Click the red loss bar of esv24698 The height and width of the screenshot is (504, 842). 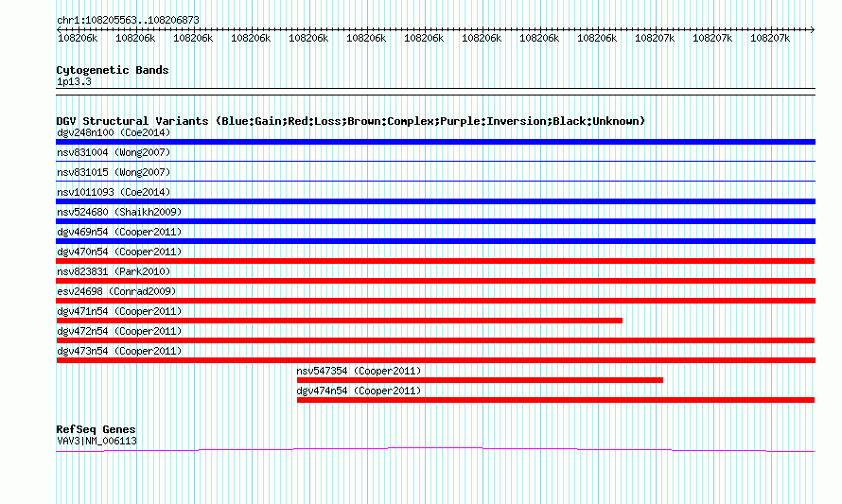tap(435, 301)
